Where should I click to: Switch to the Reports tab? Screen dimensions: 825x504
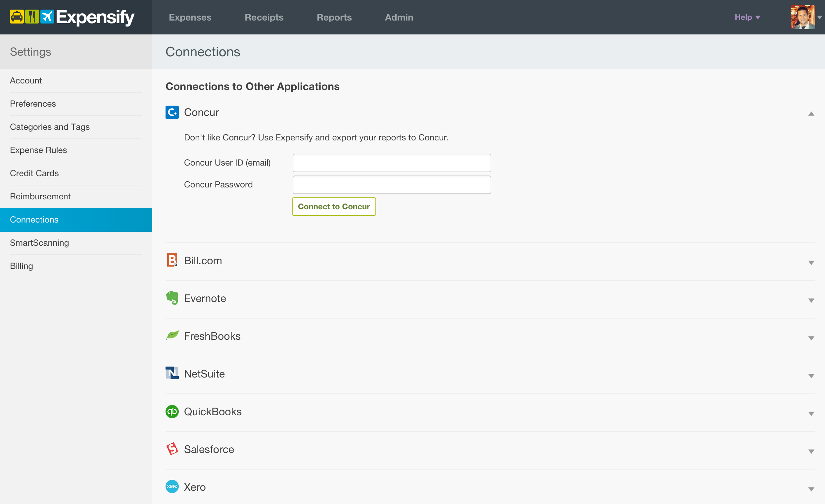click(x=334, y=17)
